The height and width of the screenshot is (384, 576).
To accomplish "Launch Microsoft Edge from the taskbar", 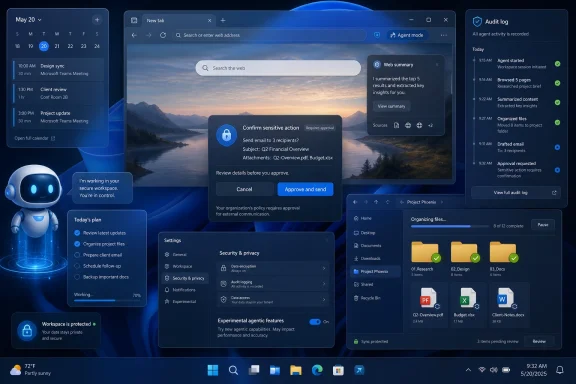I will (x=317, y=370).
